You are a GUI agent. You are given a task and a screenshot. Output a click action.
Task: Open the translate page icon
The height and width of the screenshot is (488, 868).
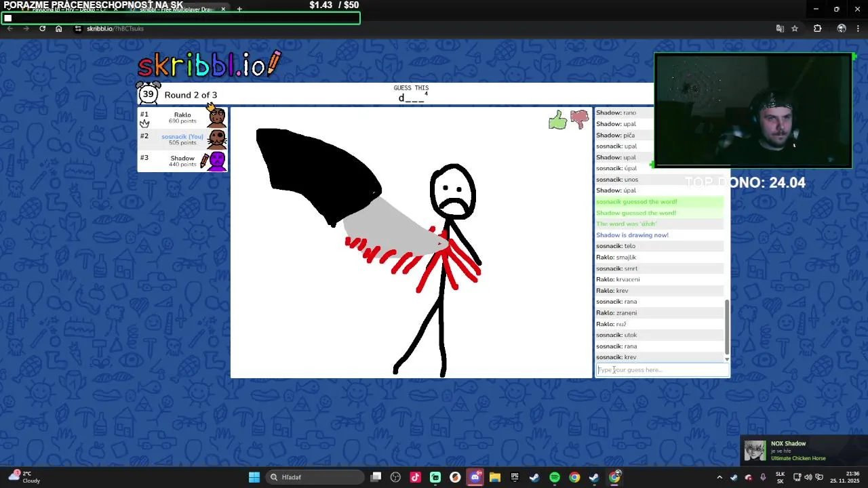(780, 28)
